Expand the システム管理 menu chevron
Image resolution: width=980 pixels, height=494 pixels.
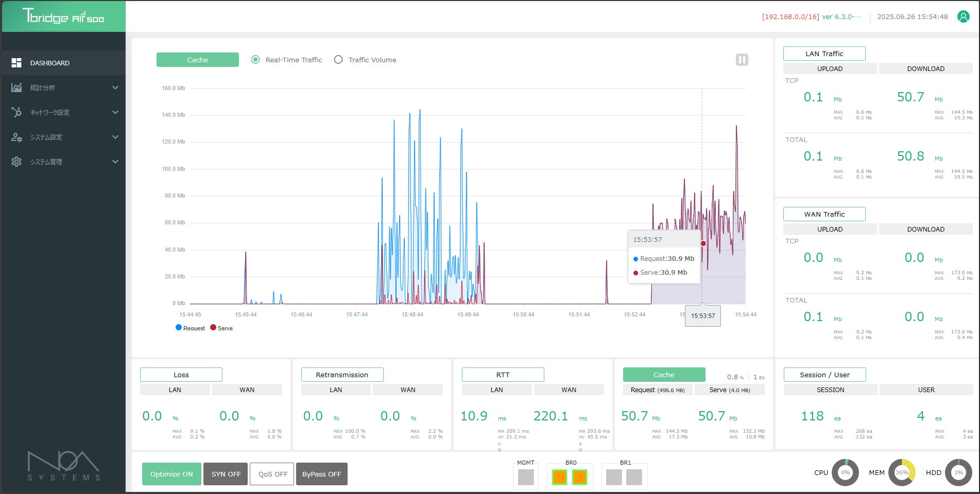pyautogui.click(x=115, y=162)
